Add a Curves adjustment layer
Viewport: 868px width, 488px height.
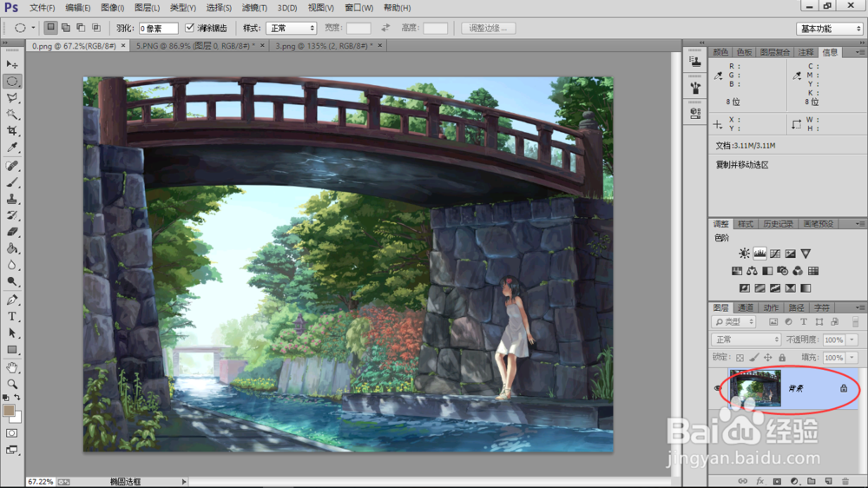pyautogui.click(x=775, y=254)
